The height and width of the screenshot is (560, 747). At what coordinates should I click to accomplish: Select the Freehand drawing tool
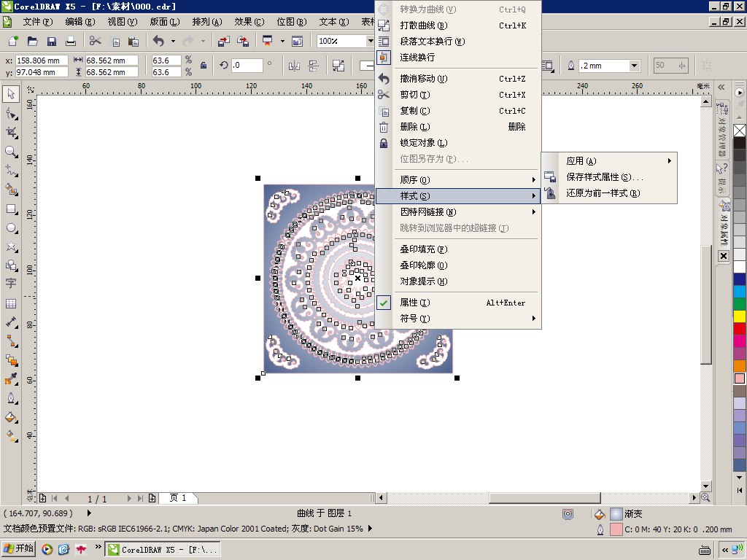[11, 171]
